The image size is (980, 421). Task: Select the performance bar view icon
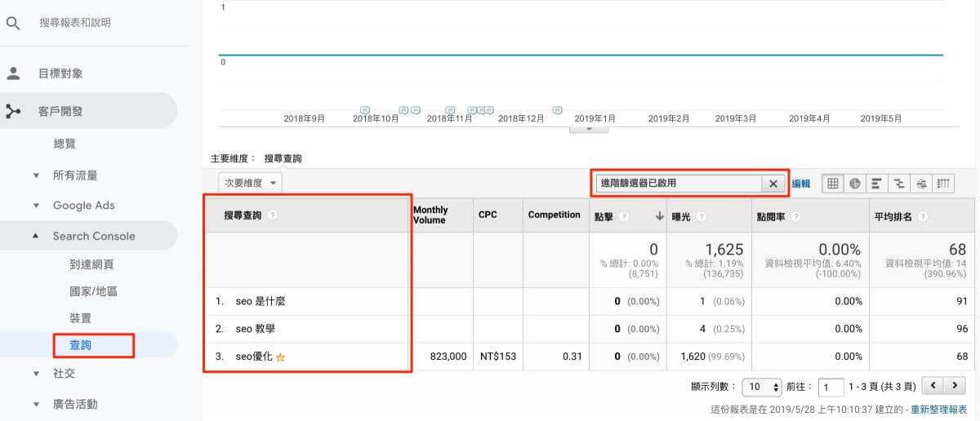point(877,184)
